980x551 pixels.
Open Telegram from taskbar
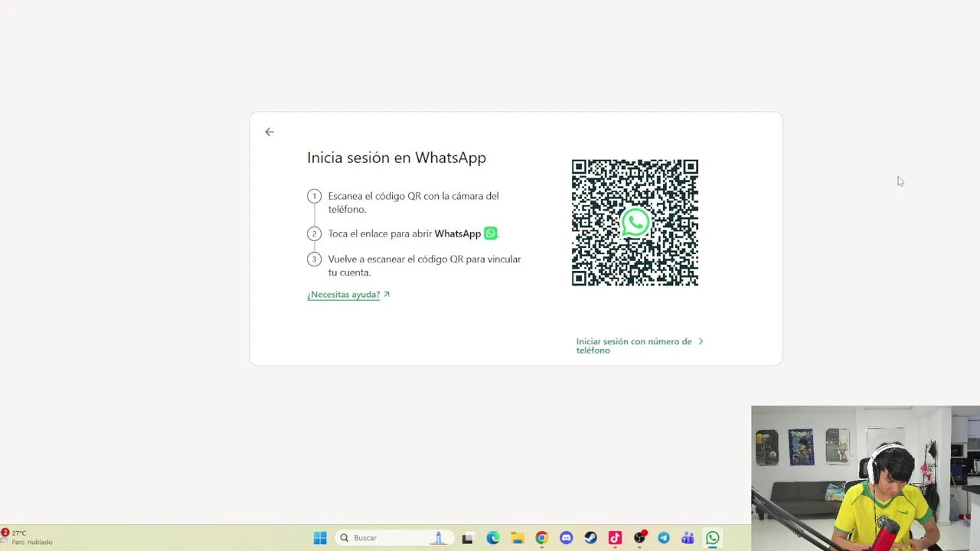tap(664, 538)
